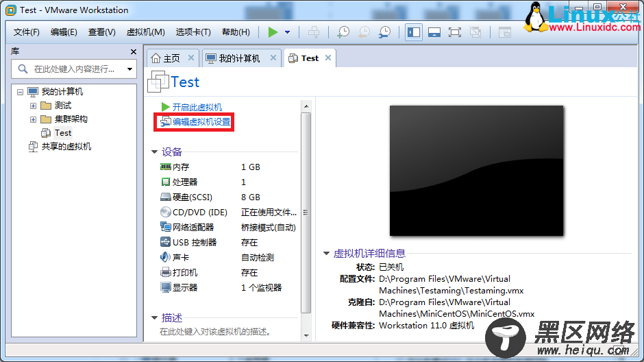Click the device panel vertical scrollbar thumb

tap(306, 213)
